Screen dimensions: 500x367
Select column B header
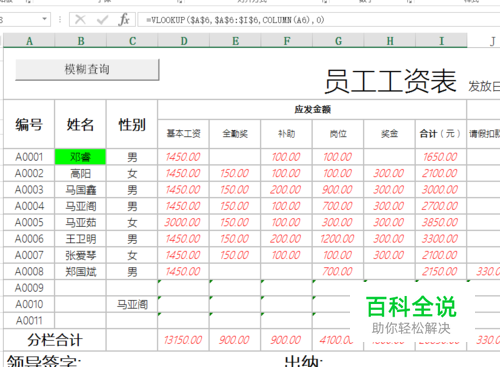(81, 41)
